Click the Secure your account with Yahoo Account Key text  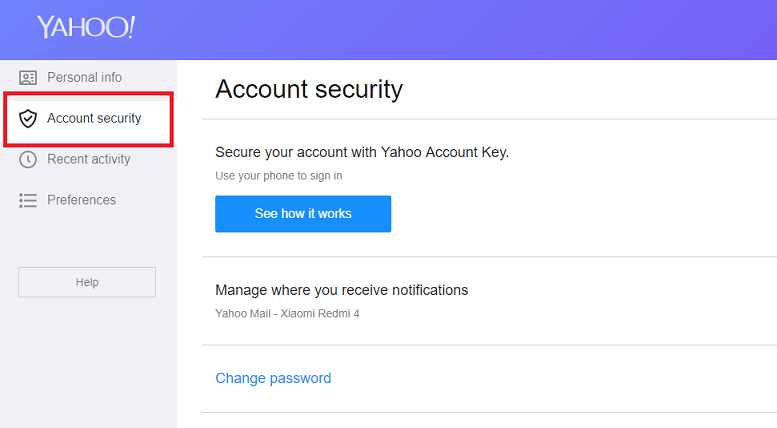(362, 152)
